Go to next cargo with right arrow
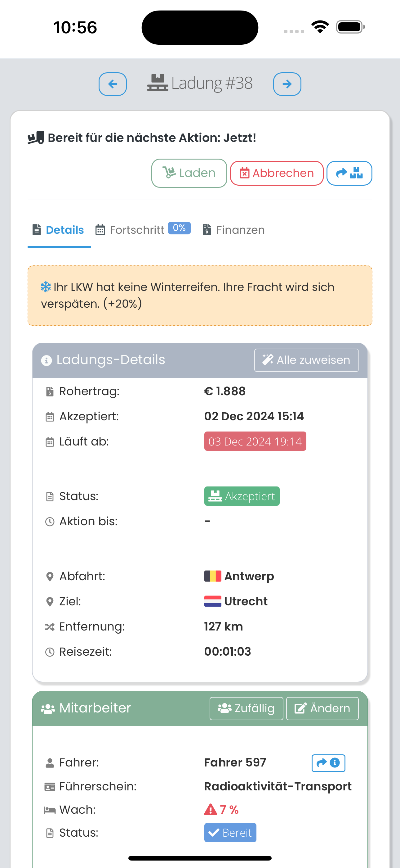This screenshot has width=400, height=868. [287, 84]
